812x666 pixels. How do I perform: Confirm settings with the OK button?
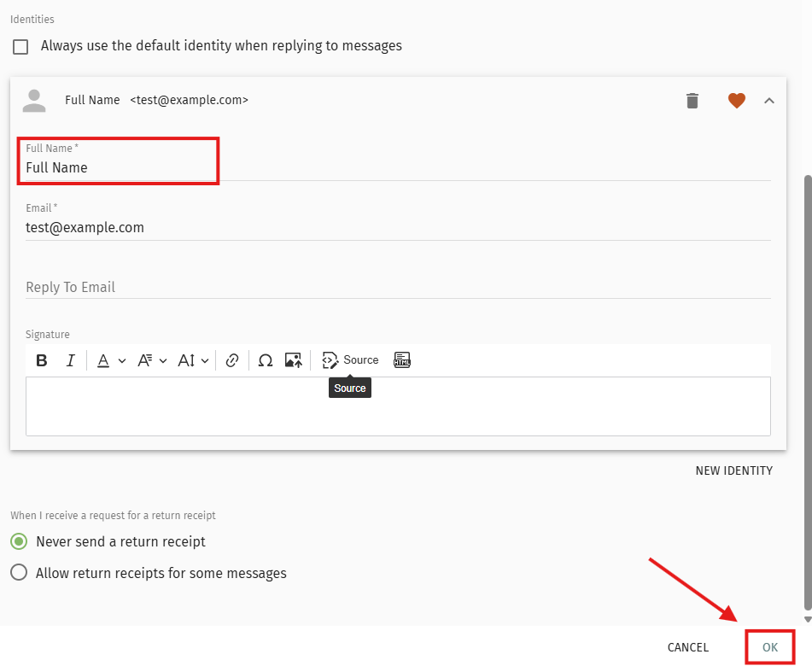770,647
